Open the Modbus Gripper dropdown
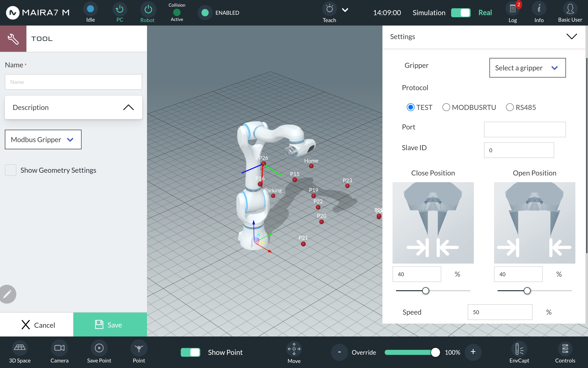Viewport: 588px width, 368px height. (43, 139)
